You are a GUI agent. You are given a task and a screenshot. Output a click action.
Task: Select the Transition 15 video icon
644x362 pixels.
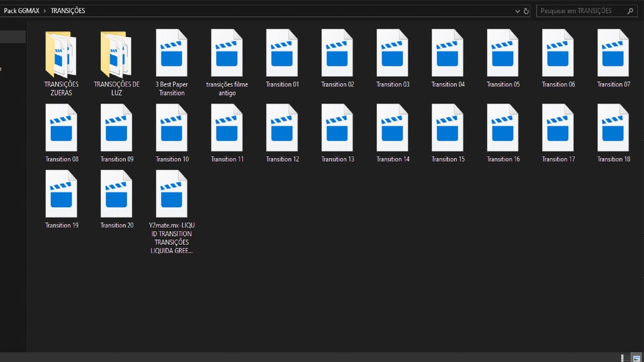(x=448, y=128)
